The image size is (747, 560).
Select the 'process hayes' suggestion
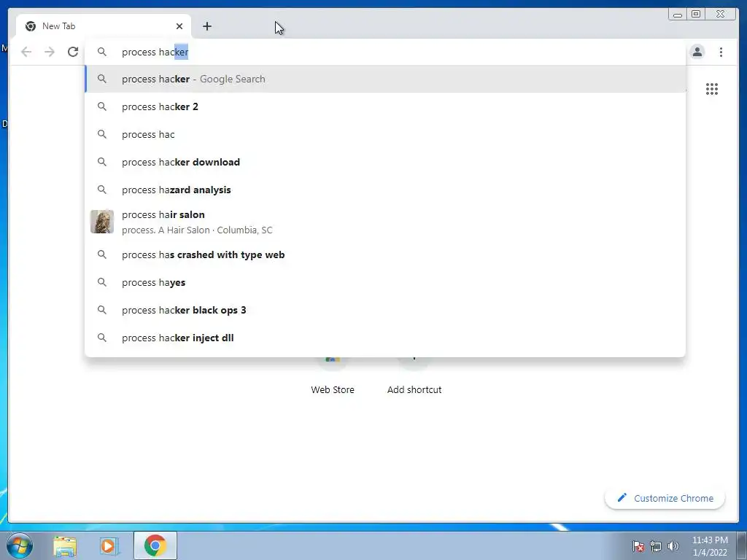(x=385, y=282)
